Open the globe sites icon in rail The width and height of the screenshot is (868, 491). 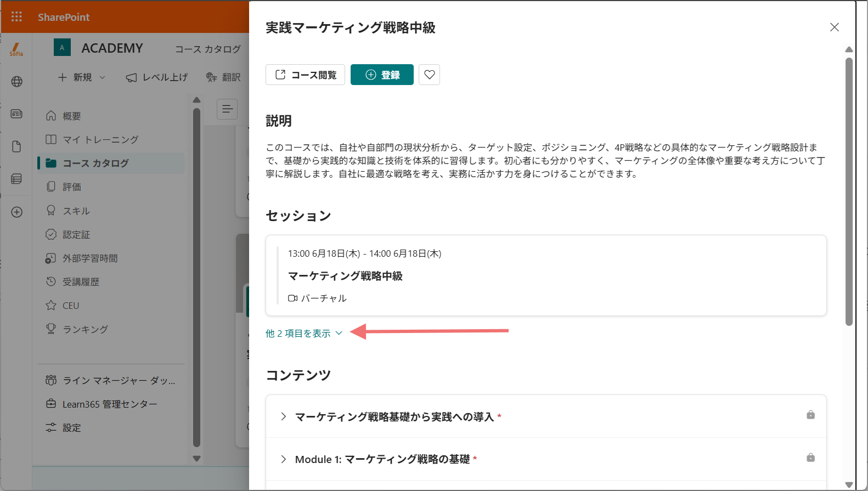(x=16, y=82)
